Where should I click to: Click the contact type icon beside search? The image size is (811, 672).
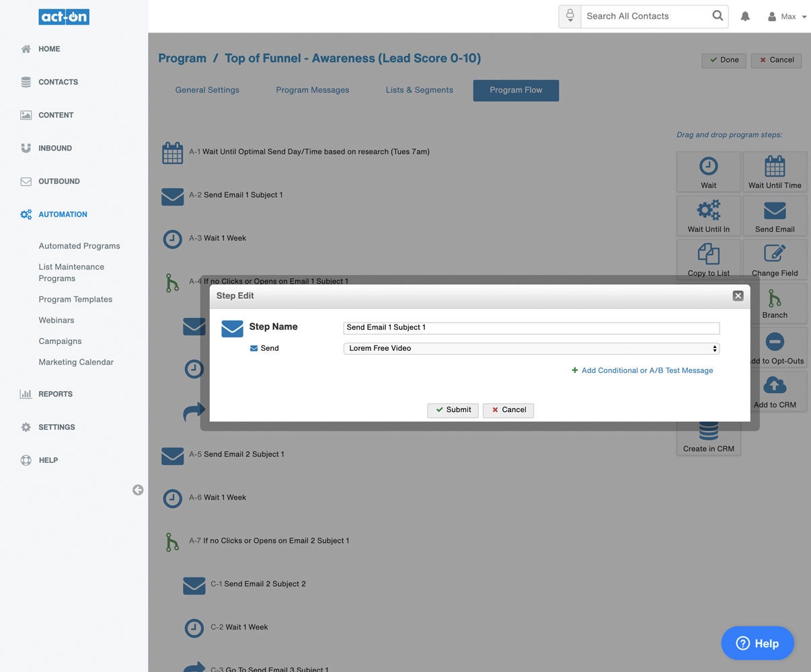coord(570,16)
